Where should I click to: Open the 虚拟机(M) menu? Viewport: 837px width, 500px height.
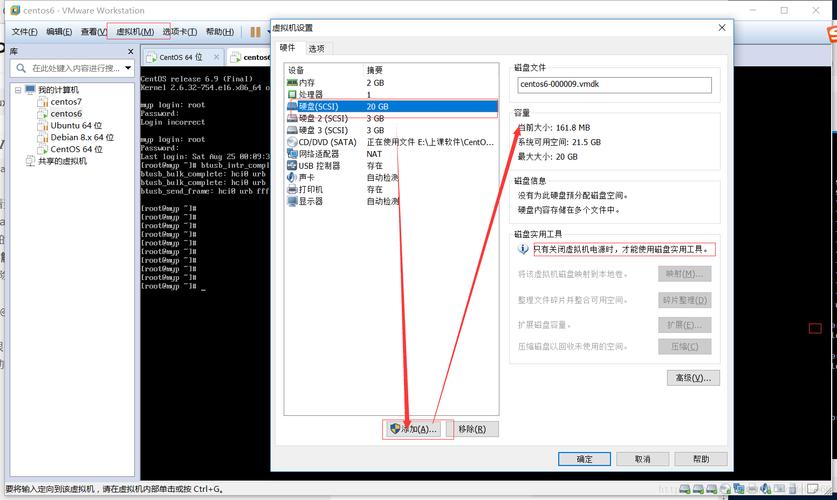click(x=135, y=32)
